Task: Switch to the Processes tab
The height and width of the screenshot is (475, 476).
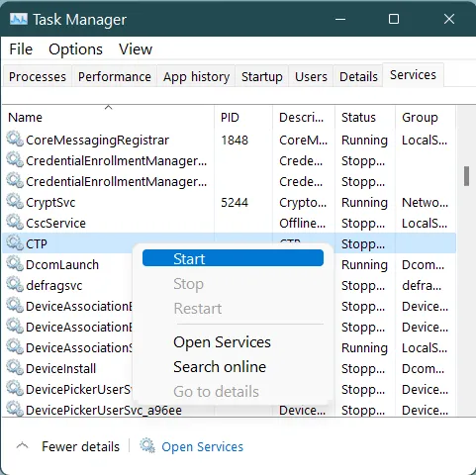Action: pos(38,76)
